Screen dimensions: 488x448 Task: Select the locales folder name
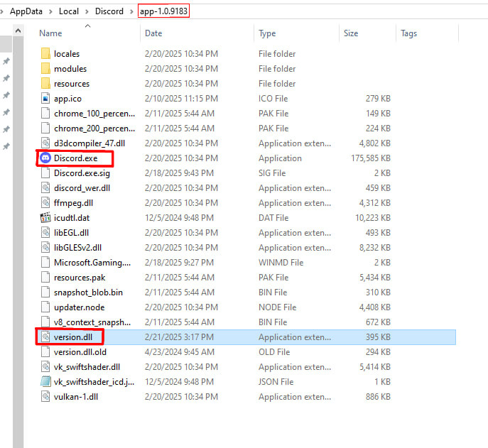coord(67,53)
